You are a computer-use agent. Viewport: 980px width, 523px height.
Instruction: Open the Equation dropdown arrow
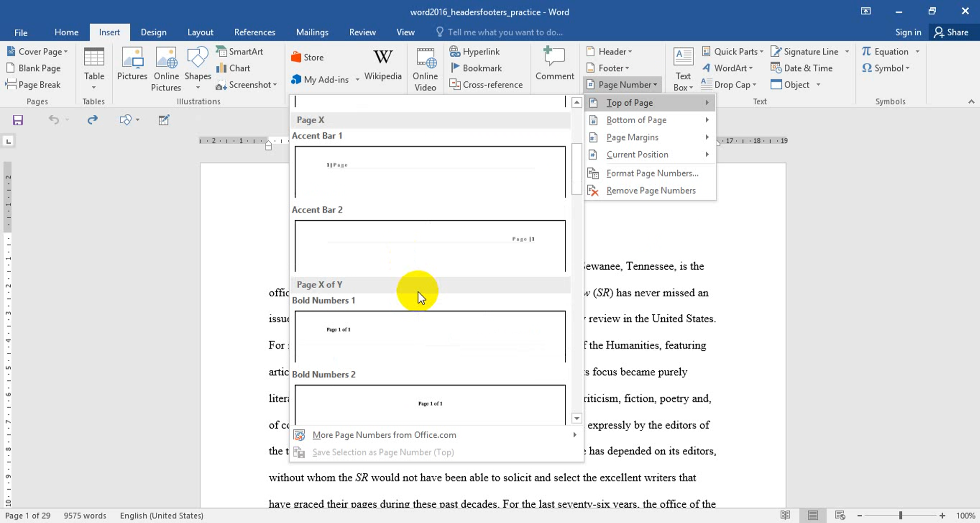coord(917,52)
